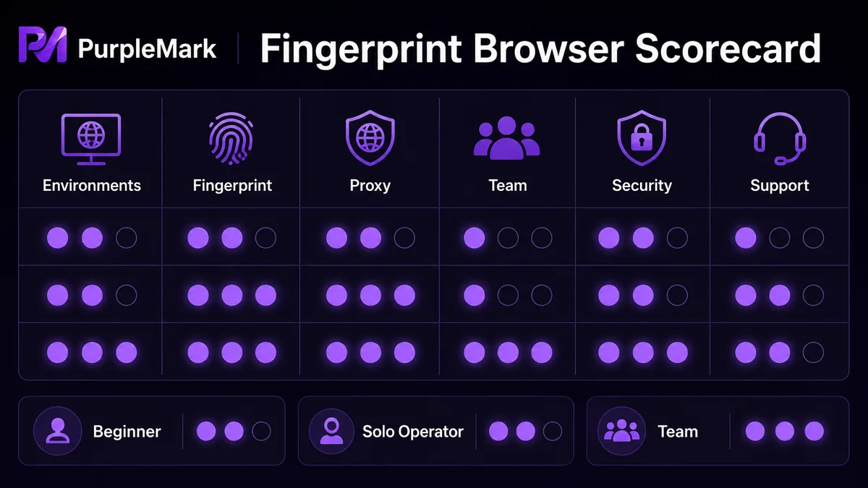Click the Team people group icon

click(507, 138)
